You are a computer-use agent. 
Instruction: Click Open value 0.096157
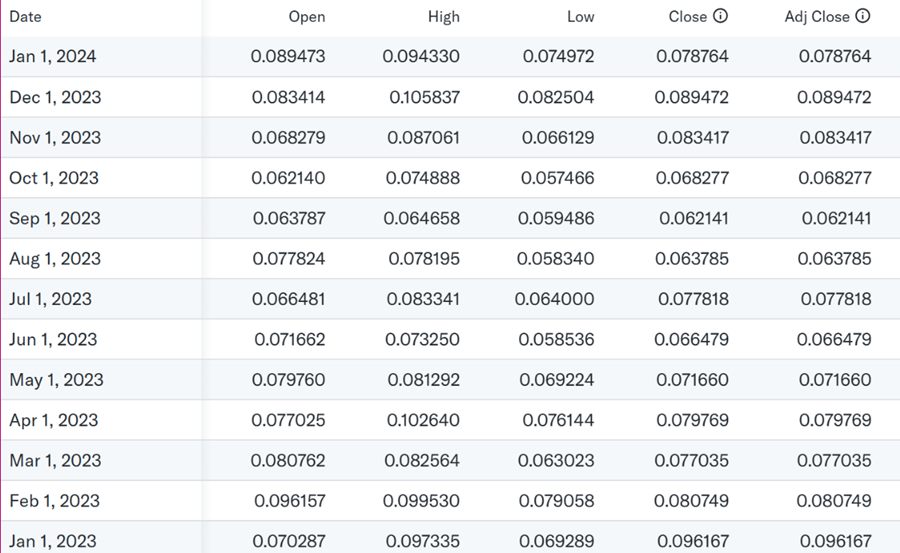pyautogui.click(x=290, y=501)
